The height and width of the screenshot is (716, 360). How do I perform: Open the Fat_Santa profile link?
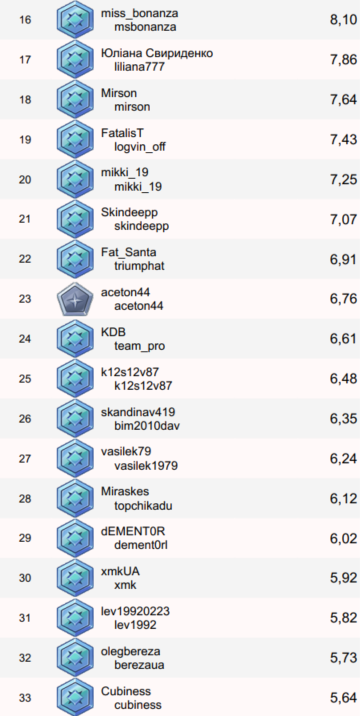coord(128,252)
